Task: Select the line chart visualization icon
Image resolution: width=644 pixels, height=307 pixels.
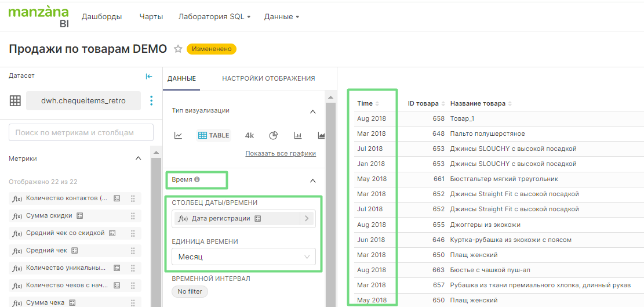Action: 179,135
